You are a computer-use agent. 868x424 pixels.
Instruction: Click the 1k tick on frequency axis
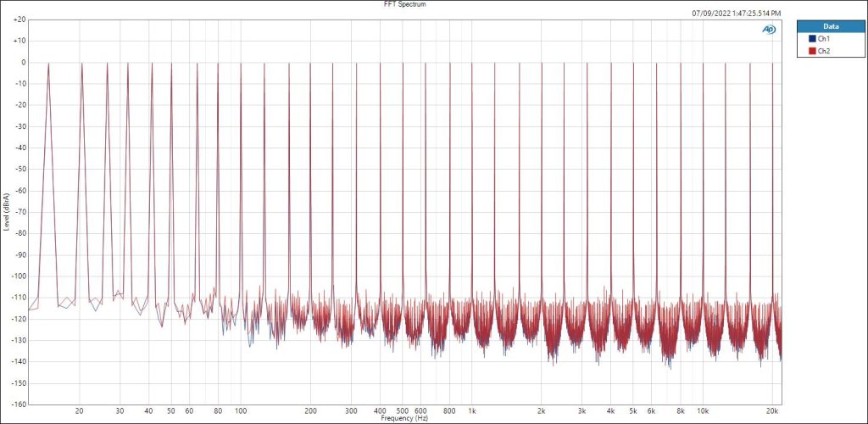pyautogui.click(x=472, y=411)
